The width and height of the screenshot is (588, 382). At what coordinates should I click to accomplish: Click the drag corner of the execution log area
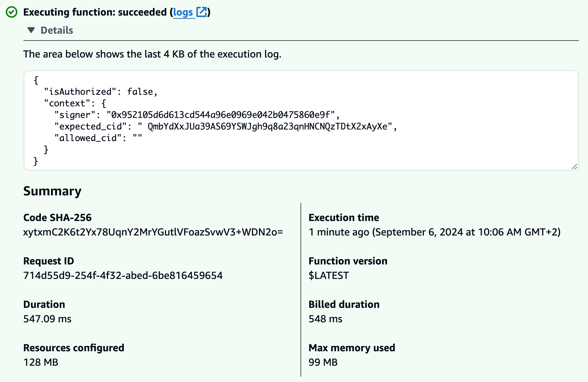(575, 167)
